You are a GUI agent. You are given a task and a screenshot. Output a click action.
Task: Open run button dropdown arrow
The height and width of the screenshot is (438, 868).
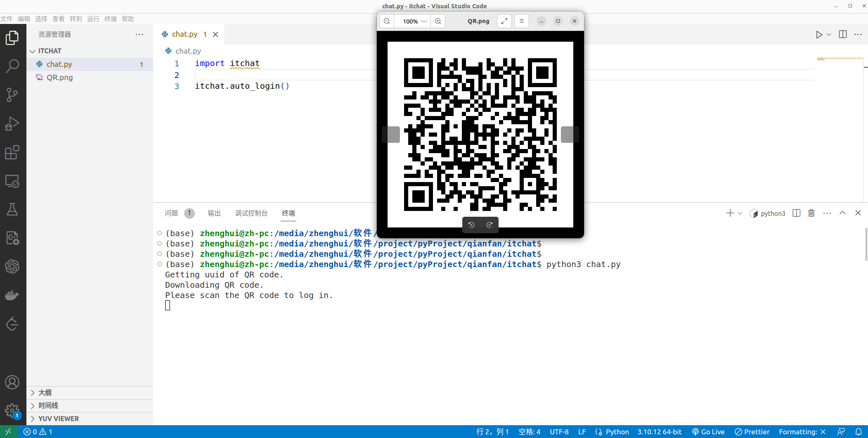click(829, 35)
